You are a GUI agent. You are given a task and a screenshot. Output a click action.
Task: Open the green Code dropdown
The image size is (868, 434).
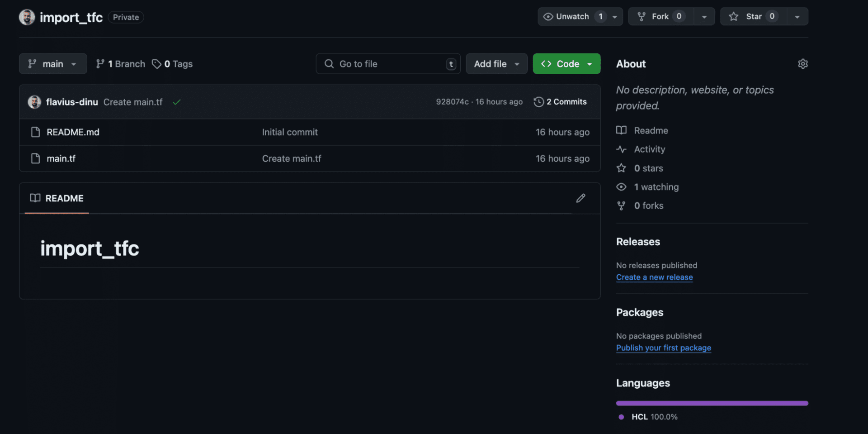click(566, 63)
